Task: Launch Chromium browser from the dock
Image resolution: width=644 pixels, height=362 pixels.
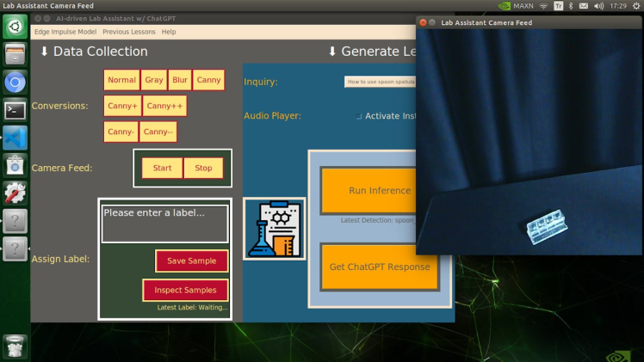Action: pos(15,83)
